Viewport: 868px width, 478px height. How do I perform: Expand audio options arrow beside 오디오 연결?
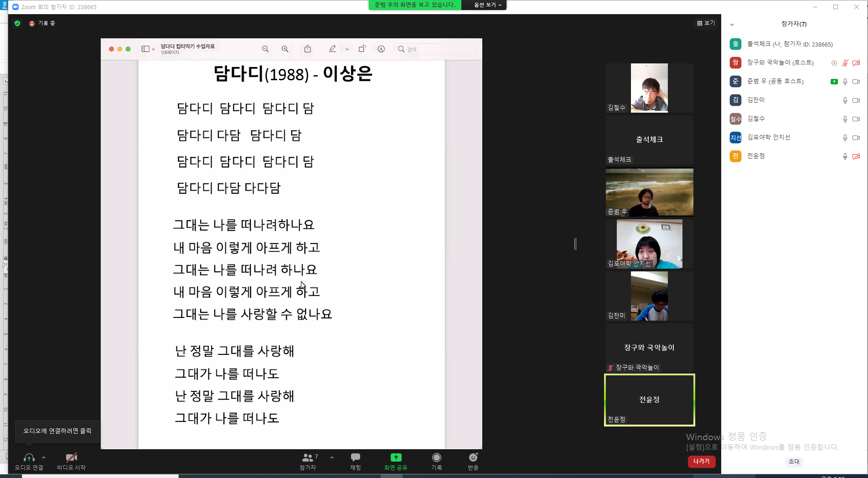click(x=44, y=457)
